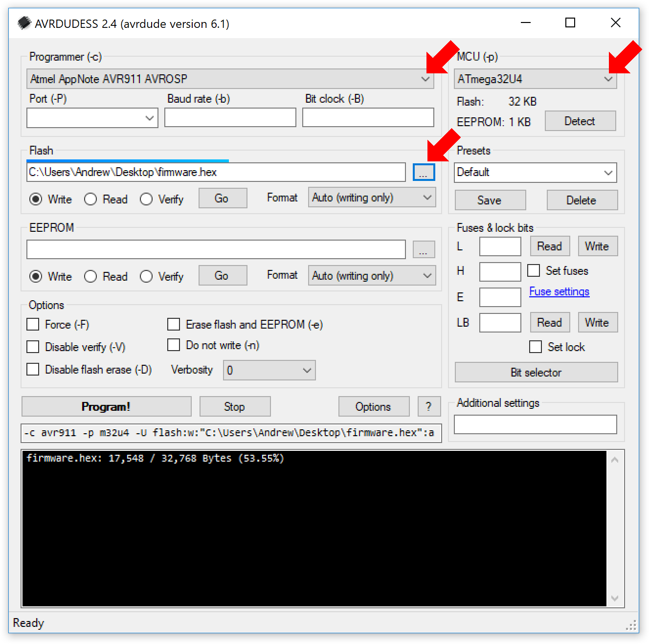The image size is (649, 644).
Task: Click the avrdude command line text box
Action: click(231, 433)
